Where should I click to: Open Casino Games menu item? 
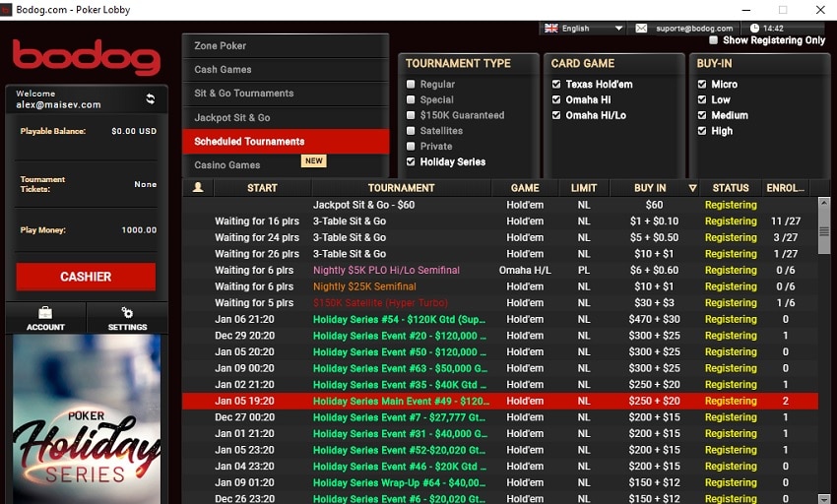[x=286, y=165]
